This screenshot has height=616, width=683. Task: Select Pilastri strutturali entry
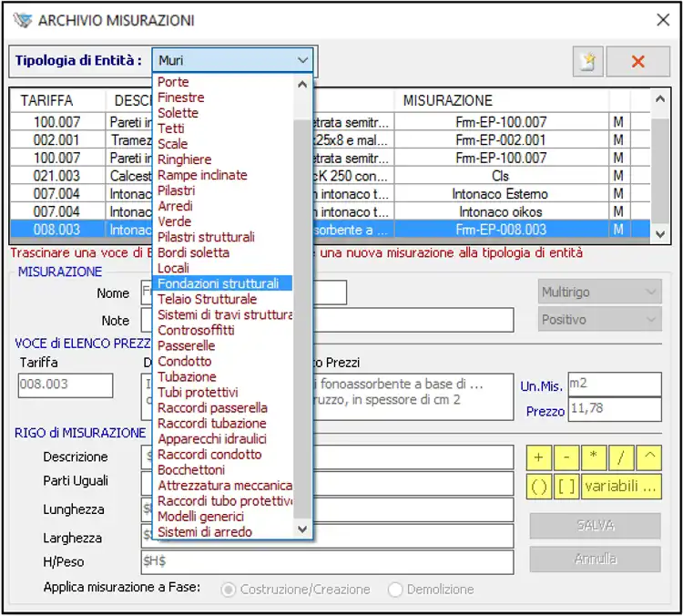point(223,237)
